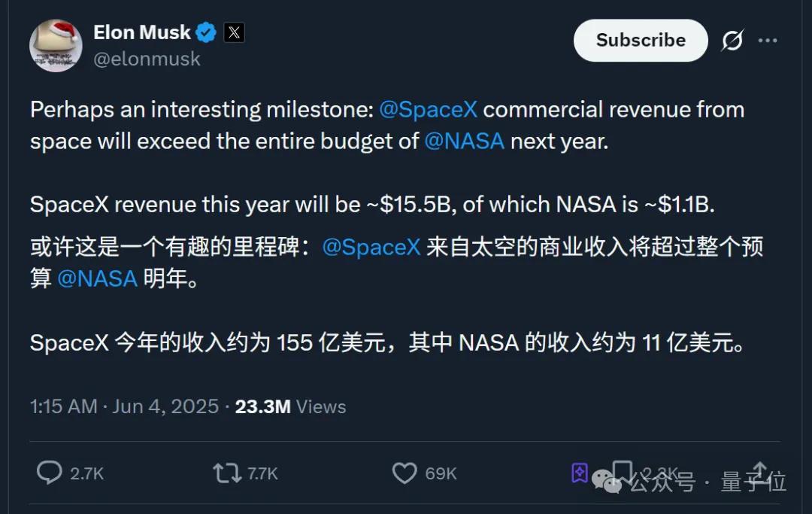812x514 pixels.
Task: Click the X logo badge beside Elon Musk
Action: coord(234,32)
